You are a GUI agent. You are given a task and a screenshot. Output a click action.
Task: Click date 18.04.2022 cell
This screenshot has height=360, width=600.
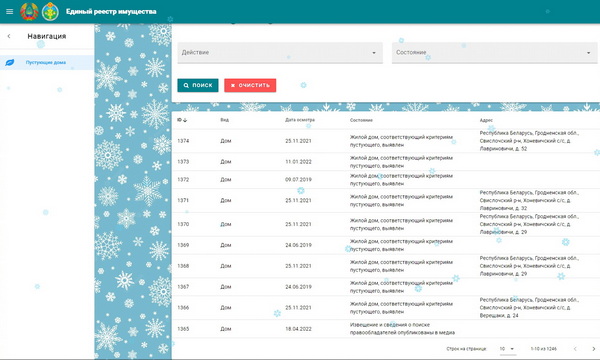[x=298, y=329]
